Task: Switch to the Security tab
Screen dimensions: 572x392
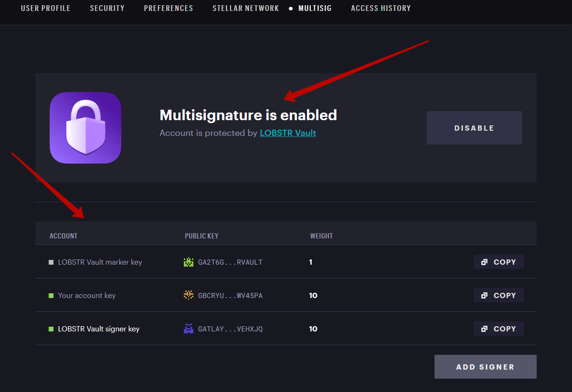Action: click(107, 8)
